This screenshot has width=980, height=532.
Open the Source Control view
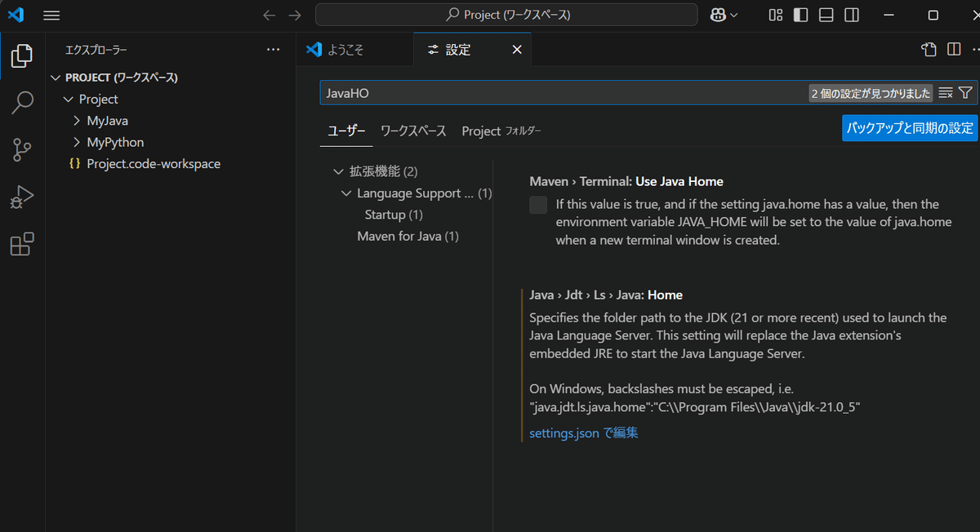tap(22, 150)
